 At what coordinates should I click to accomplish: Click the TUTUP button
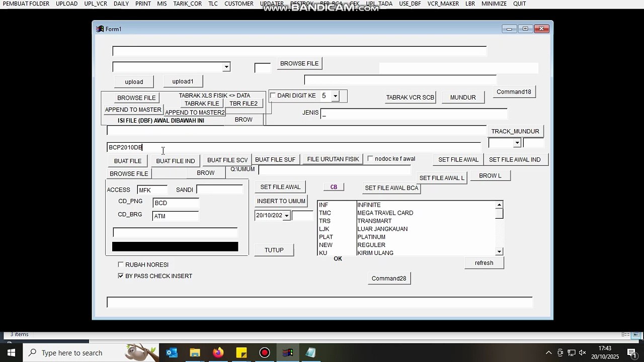click(274, 250)
